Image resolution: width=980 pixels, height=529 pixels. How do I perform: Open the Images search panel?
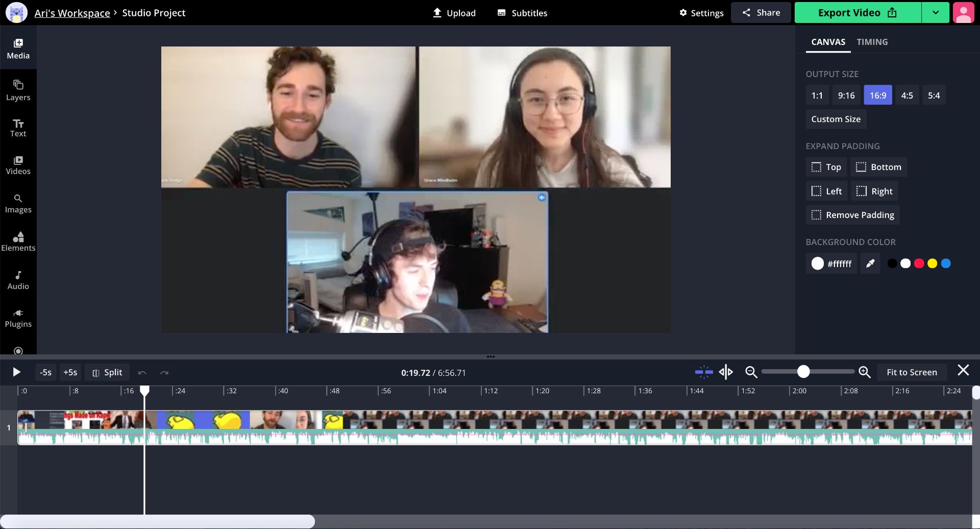click(x=18, y=204)
